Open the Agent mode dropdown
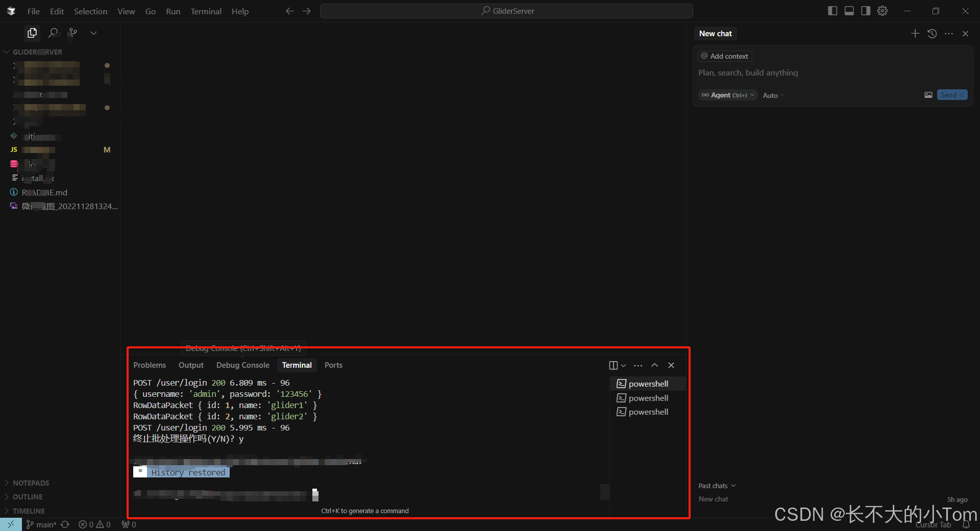Screen dimensions: 980x531 [x=727, y=95]
